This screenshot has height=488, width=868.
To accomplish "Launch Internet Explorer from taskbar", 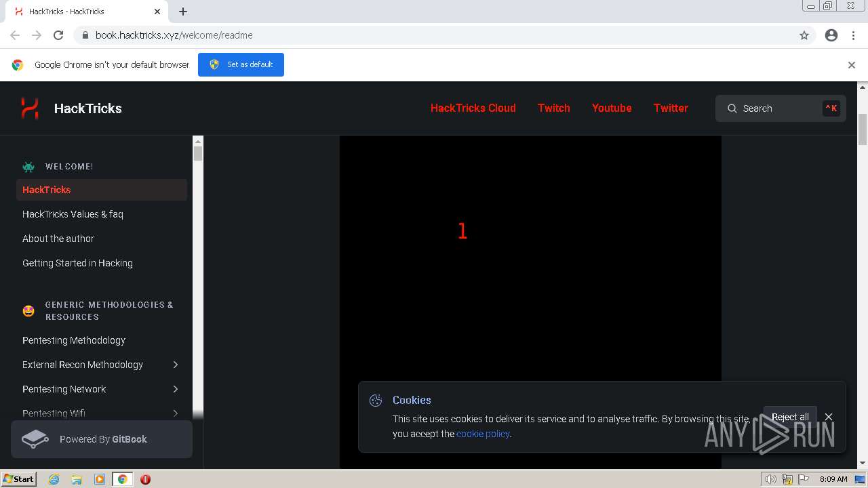I will coord(54,479).
